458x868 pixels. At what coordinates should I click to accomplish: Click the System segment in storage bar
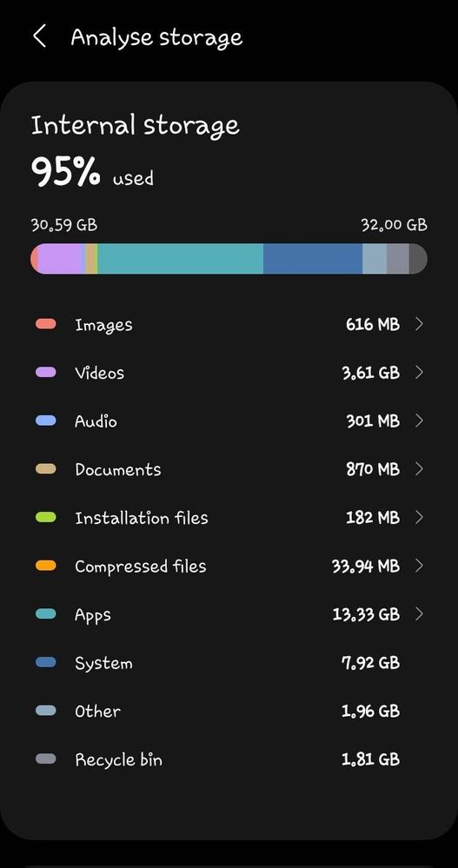(313, 259)
